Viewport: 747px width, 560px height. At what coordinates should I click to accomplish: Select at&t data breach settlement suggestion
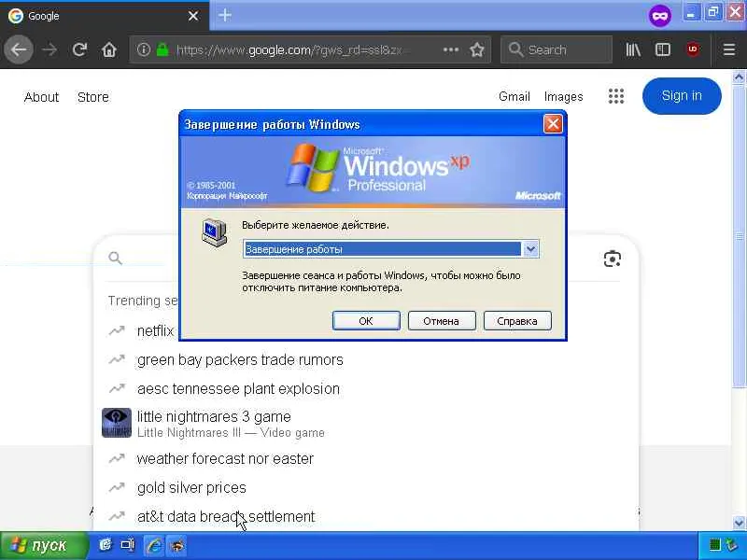click(x=226, y=517)
